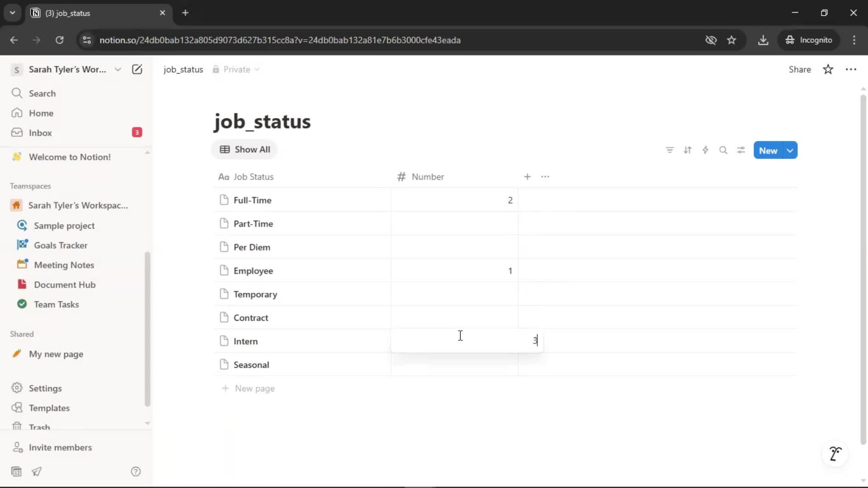Screen dimensions: 868x488
Task: Expand the New button dropdown arrow
Action: [790, 150]
